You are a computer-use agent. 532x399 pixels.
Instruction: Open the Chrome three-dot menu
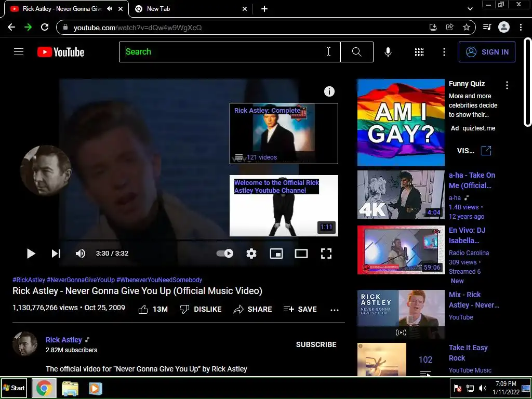tap(521, 27)
